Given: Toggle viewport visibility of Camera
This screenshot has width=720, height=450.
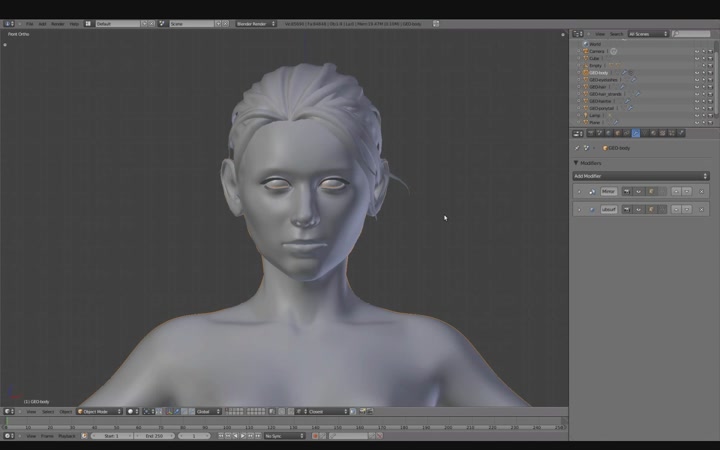Looking at the screenshot, I should coord(697,51).
